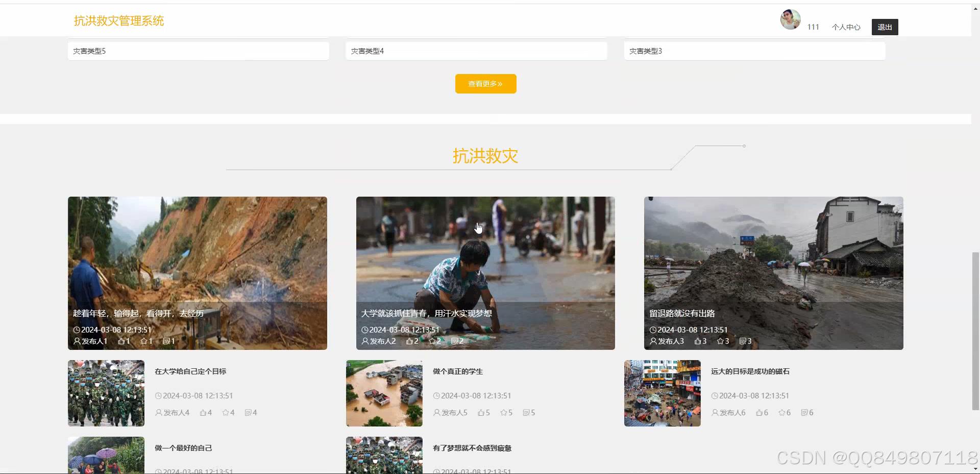Open 有了梦想就不会感到疲惫 thumbnail

384,455
